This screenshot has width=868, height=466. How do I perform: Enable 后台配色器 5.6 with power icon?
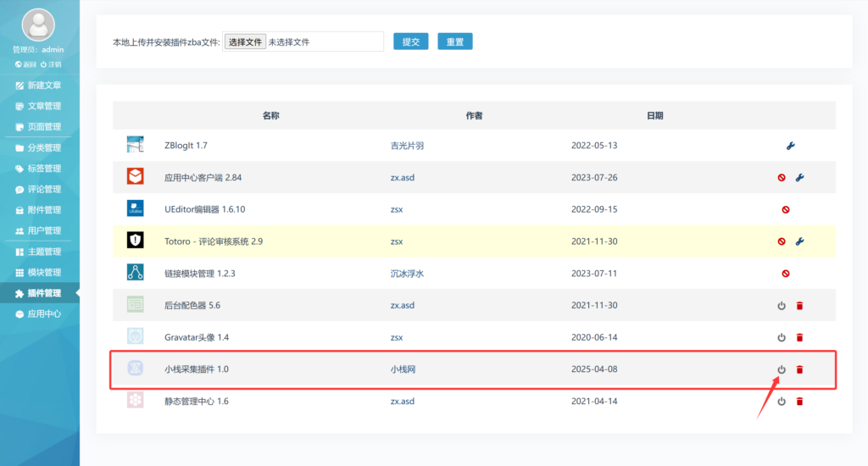click(781, 306)
